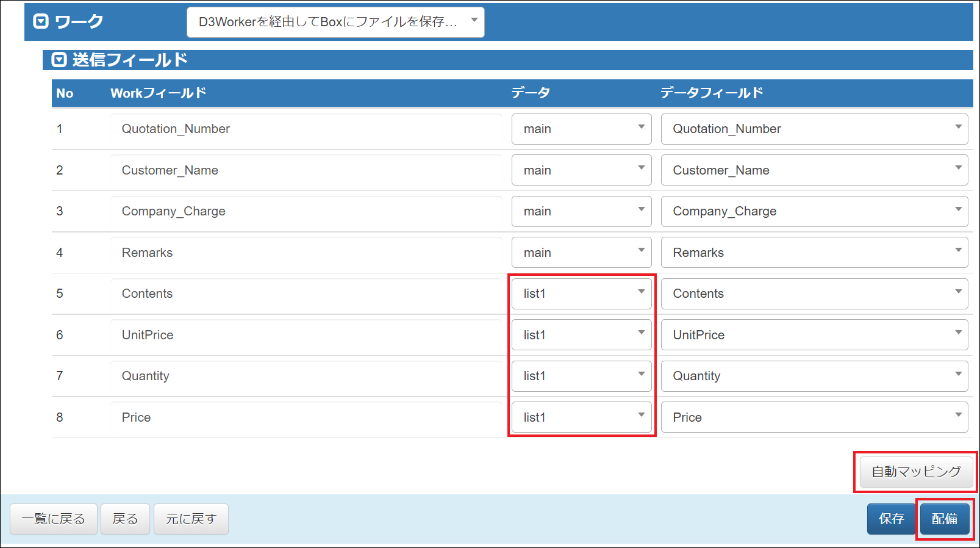Open data field dropdown showing Price

pos(814,417)
